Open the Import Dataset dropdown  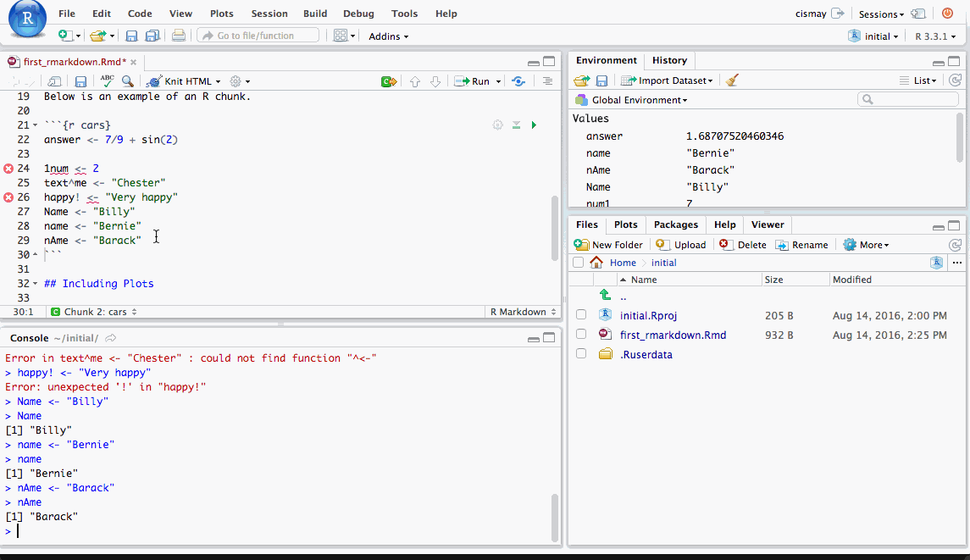667,80
